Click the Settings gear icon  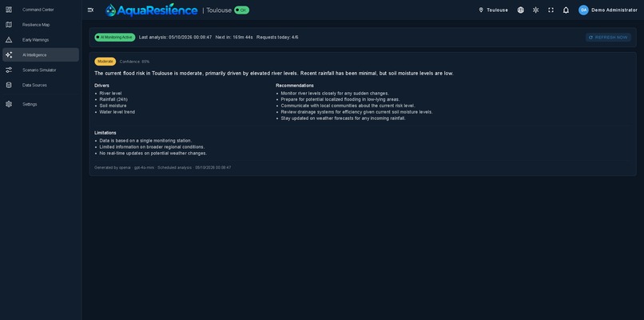tap(9, 104)
